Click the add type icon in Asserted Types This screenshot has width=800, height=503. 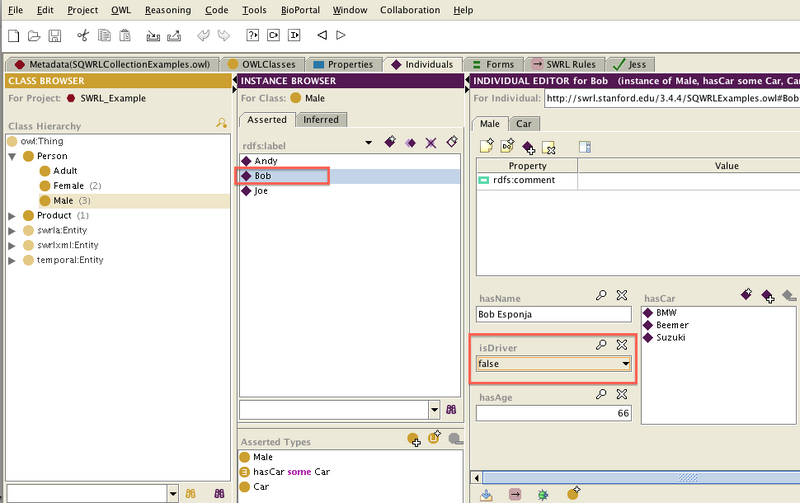click(414, 439)
